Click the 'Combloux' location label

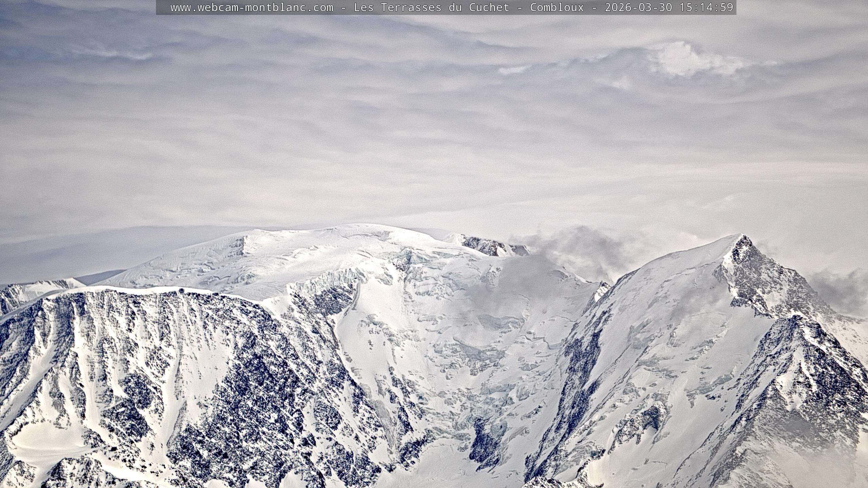[557, 7]
